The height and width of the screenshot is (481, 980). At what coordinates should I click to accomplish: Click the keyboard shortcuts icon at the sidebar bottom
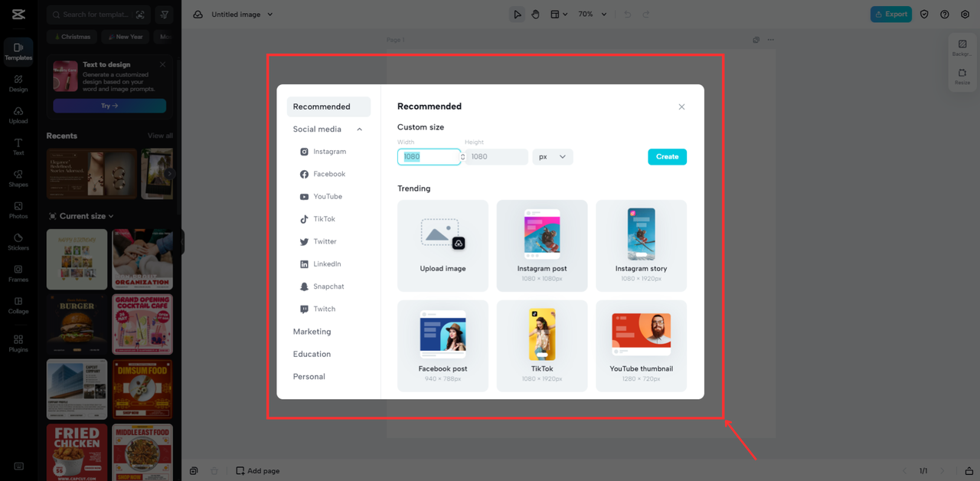tap(18, 466)
